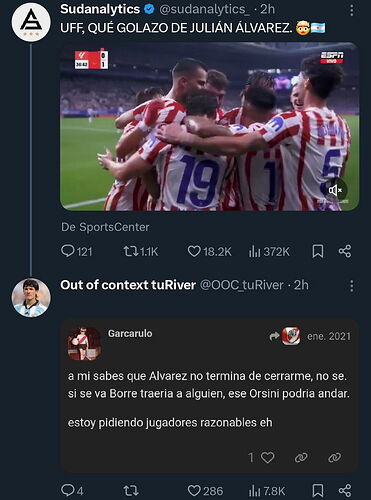Open @OOC_tuRiver handle link
Screen dimensions: 371x500
[x=242, y=285]
